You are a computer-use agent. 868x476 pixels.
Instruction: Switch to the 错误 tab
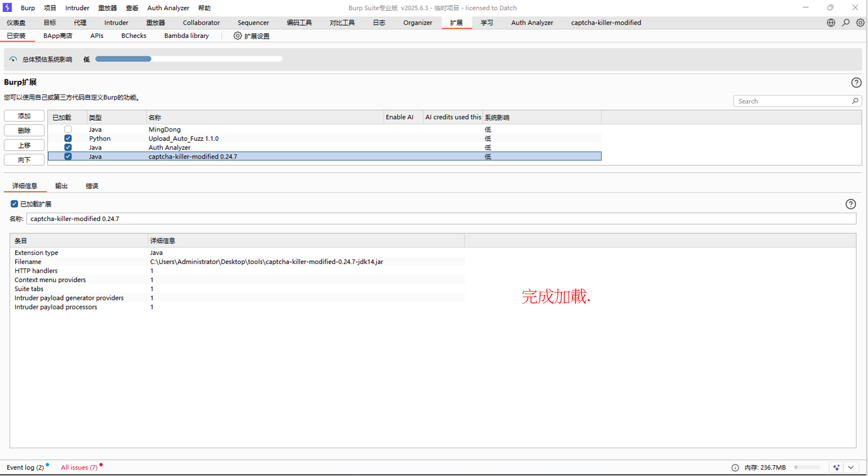tap(92, 186)
